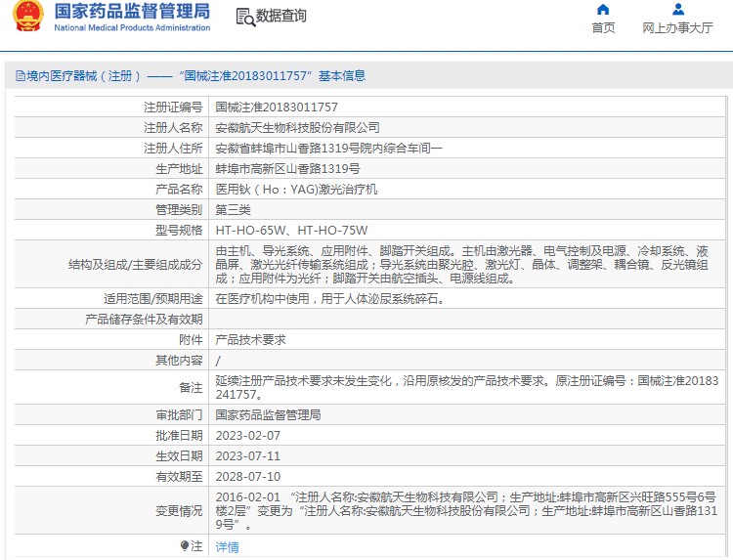The image size is (733, 560).
Task: Click the user icon above 网上办事大厅
Action: 678,10
